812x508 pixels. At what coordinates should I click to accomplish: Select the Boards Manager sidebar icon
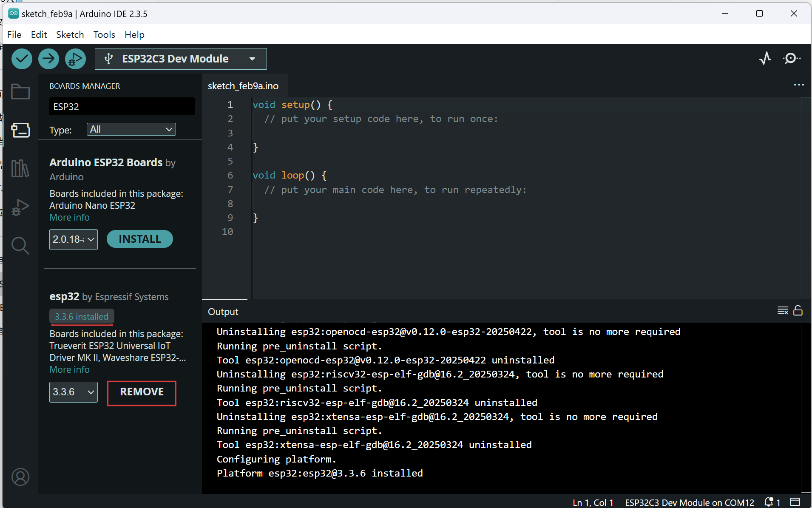(20, 130)
